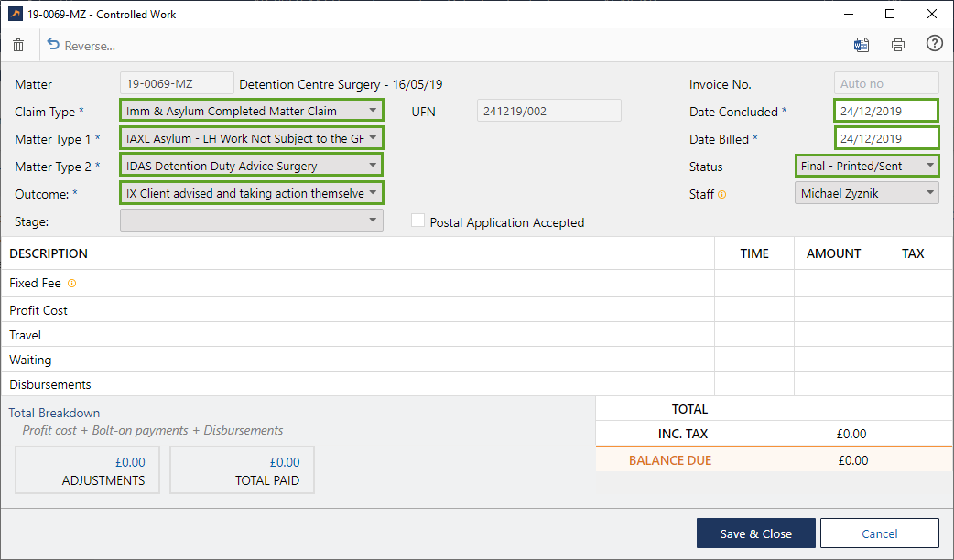The image size is (954, 560).
Task: Open the Word document export icon
Action: tap(861, 45)
